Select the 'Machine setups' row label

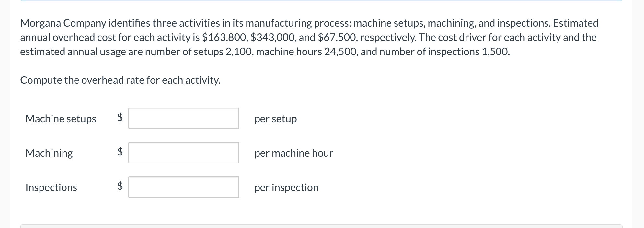(x=61, y=119)
